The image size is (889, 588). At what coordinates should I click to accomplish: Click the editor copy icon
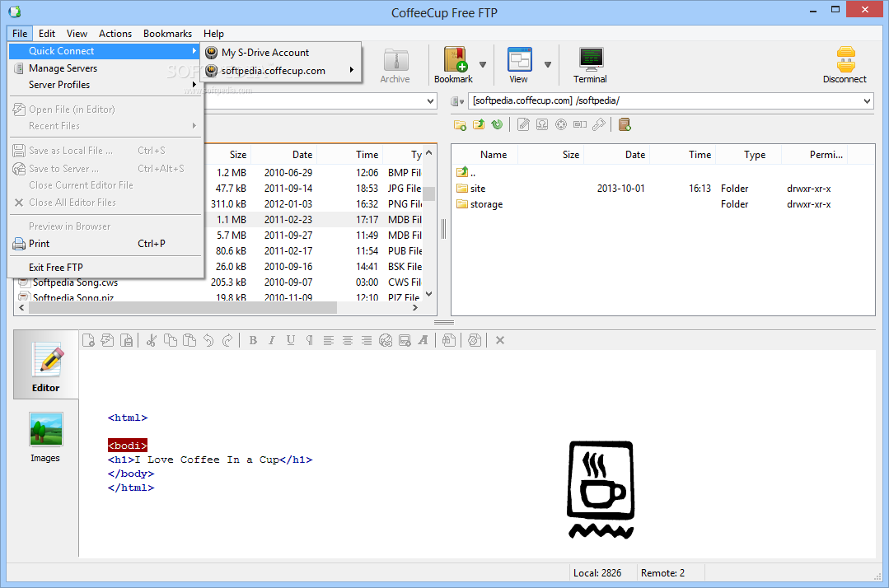(170, 340)
